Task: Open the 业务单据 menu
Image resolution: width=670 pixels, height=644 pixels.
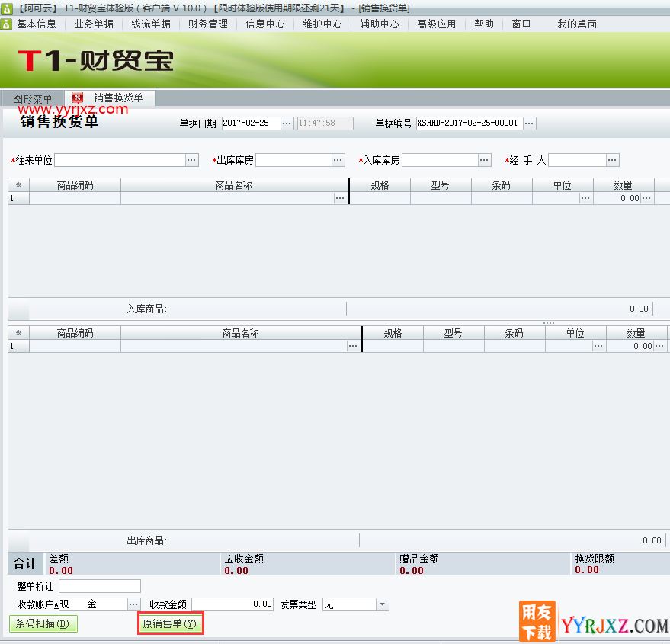Action: click(x=94, y=24)
